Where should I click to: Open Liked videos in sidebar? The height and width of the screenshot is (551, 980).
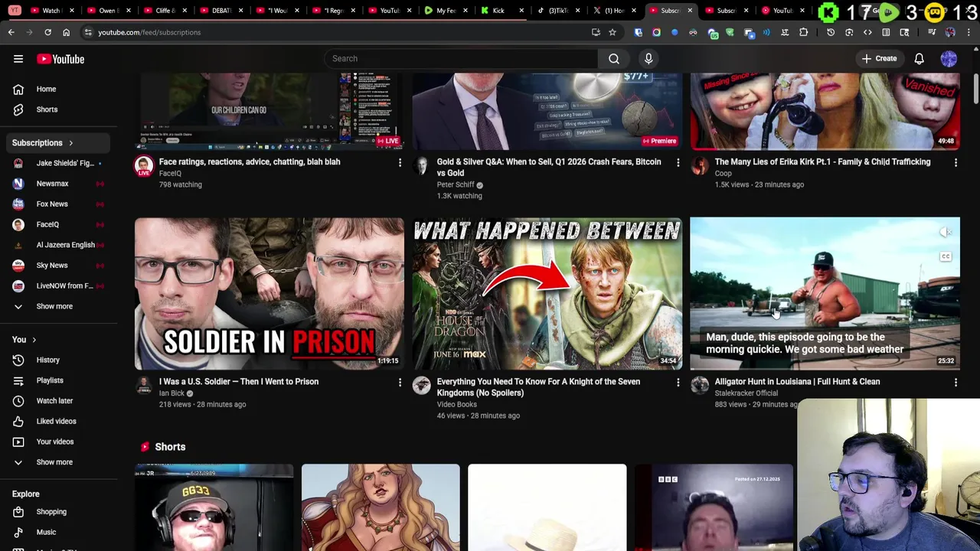coord(58,421)
